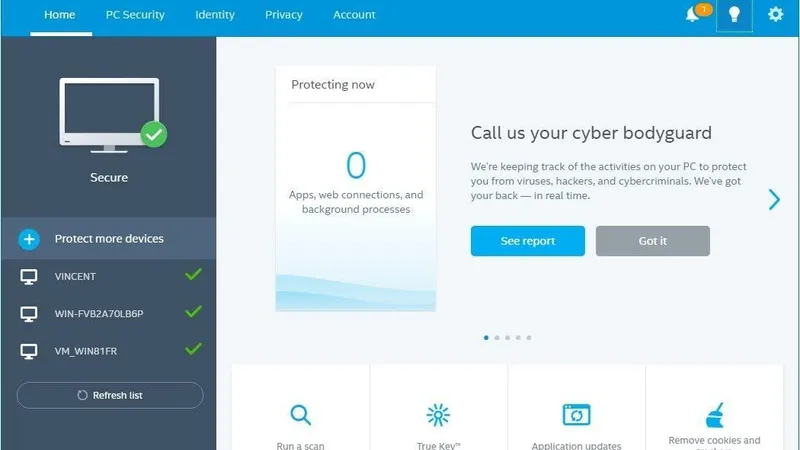Click the Remove cookies broom icon

pyautogui.click(x=714, y=415)
